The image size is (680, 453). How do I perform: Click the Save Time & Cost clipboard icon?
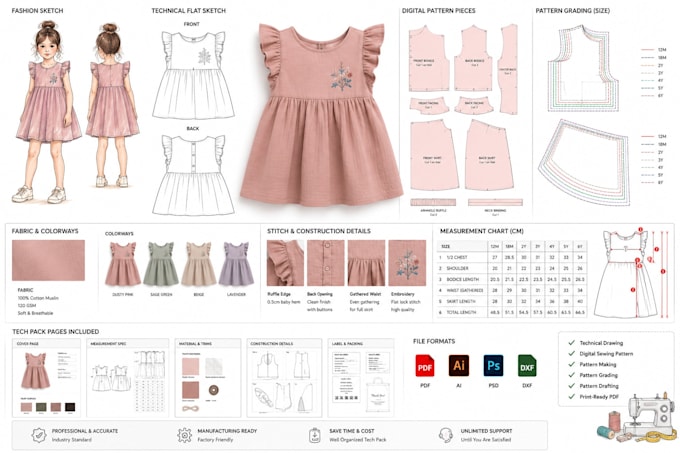click(315, 435)
